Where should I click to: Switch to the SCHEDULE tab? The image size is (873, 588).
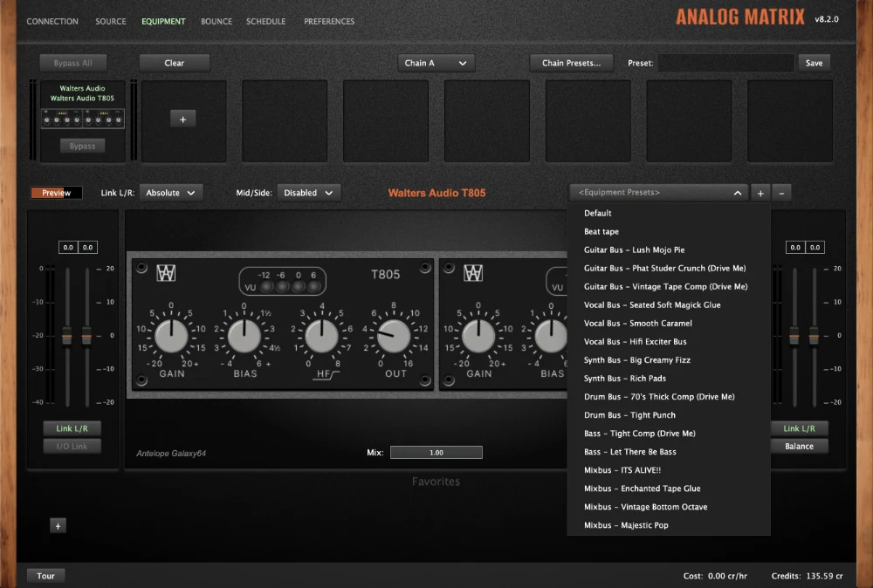pyautogui.click(x=265, y=21)
